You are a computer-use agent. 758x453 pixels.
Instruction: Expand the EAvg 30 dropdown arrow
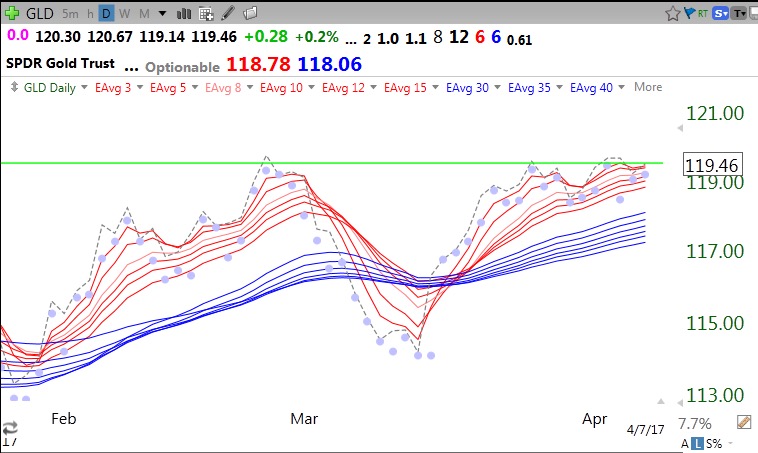click(x=497, y=88)
